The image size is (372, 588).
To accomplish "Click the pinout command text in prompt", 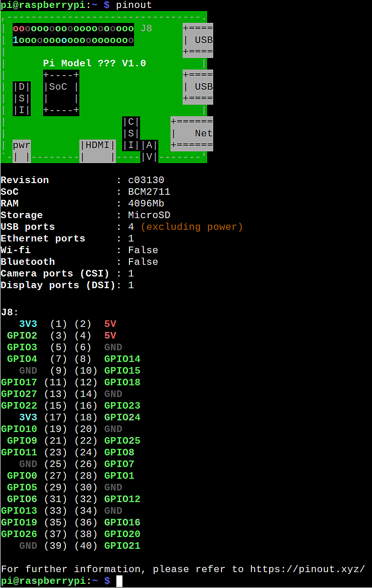I will coord(134,5).
